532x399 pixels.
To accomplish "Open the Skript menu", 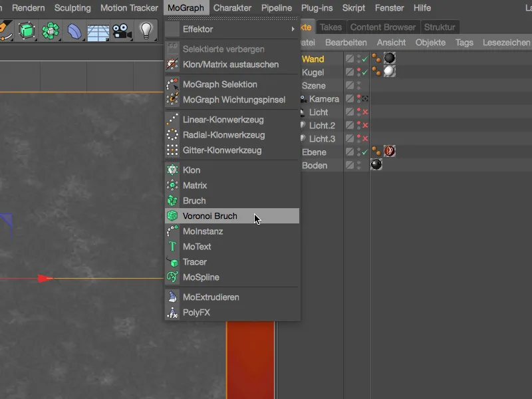I will [354, 8].
